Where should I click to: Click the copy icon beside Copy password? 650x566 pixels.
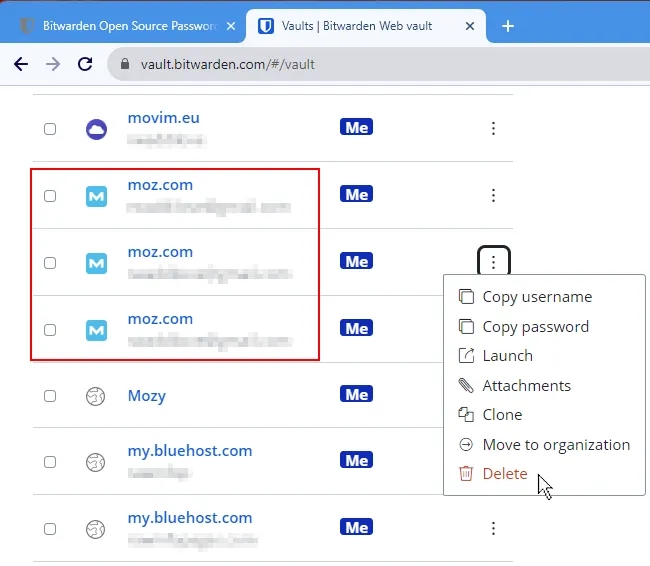(x=466, y=326)
